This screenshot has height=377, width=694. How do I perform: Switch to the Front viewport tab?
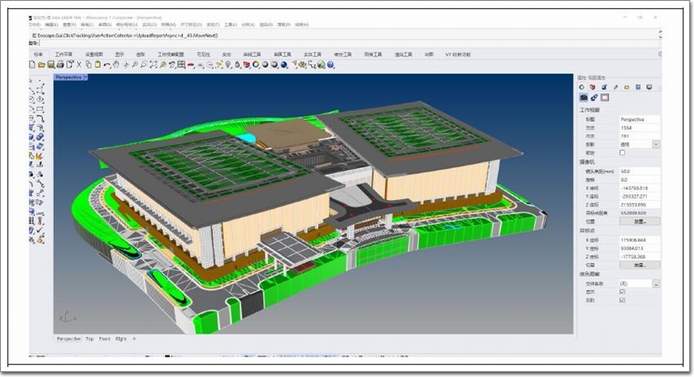(x=104, y=339)
